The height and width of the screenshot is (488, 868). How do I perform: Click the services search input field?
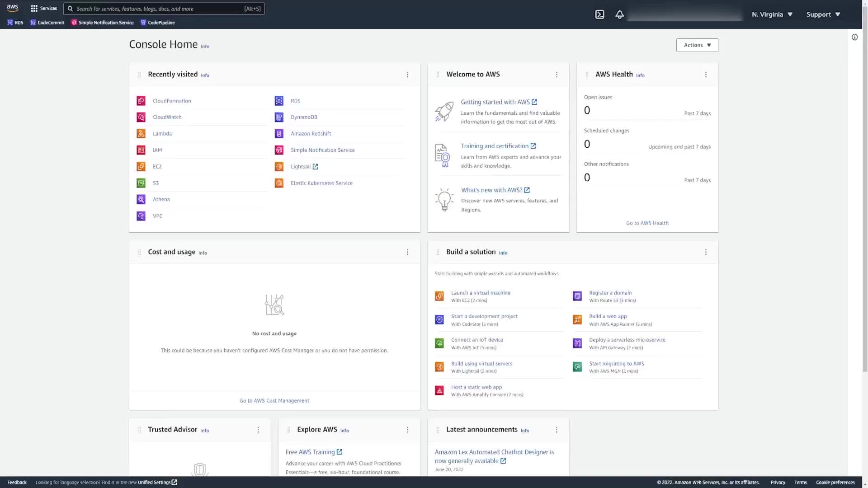(158, 9)
